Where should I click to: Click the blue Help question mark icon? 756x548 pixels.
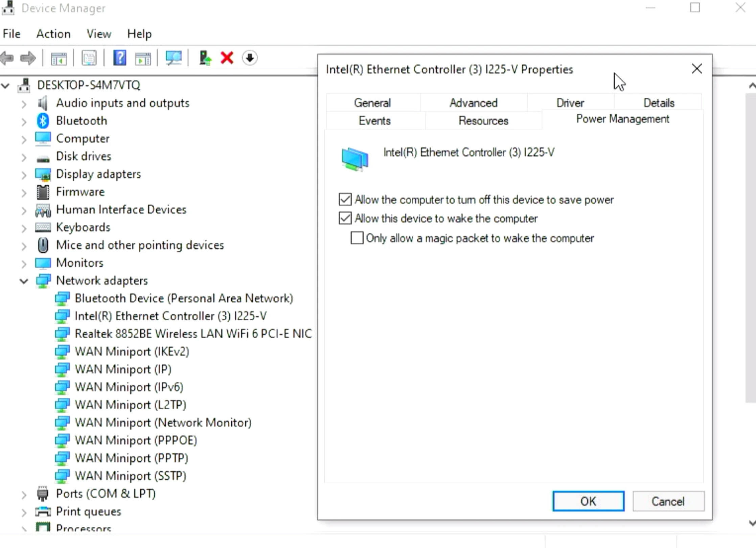120,58
